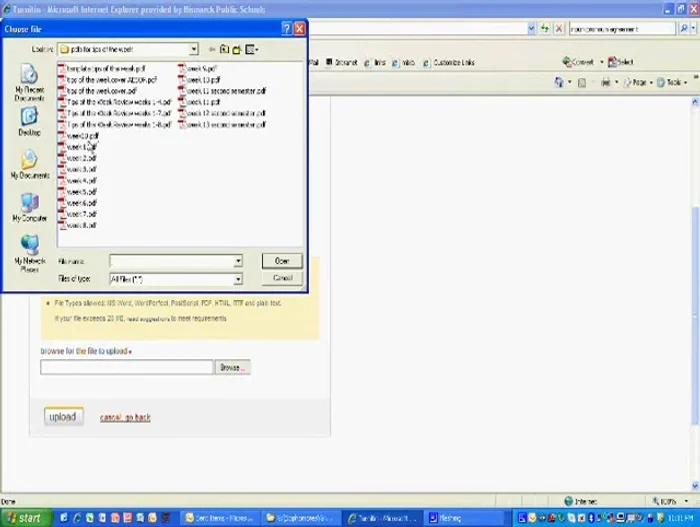Click the dialog's Help question mark button
700x527 pixels.
tap(286, 29)
